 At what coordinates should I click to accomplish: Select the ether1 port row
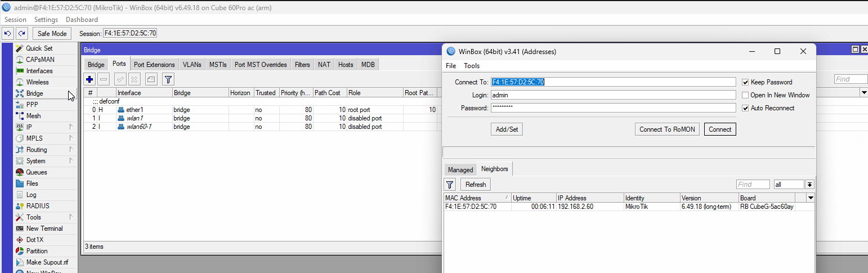[262, 110]
